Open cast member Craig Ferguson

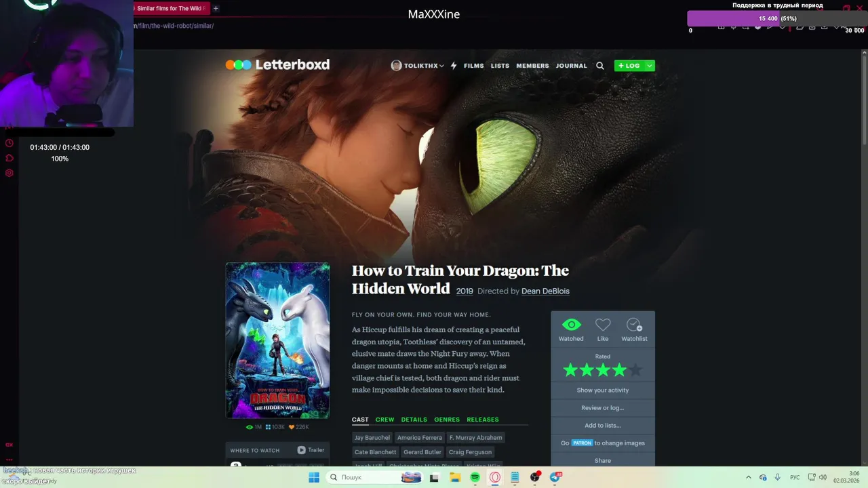tap(470, 452)
